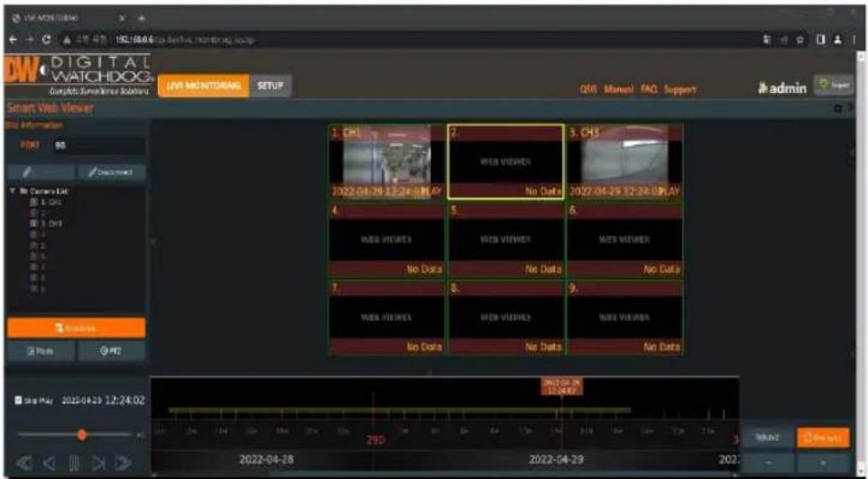Open the QSG link

click(x=588, y=89)
